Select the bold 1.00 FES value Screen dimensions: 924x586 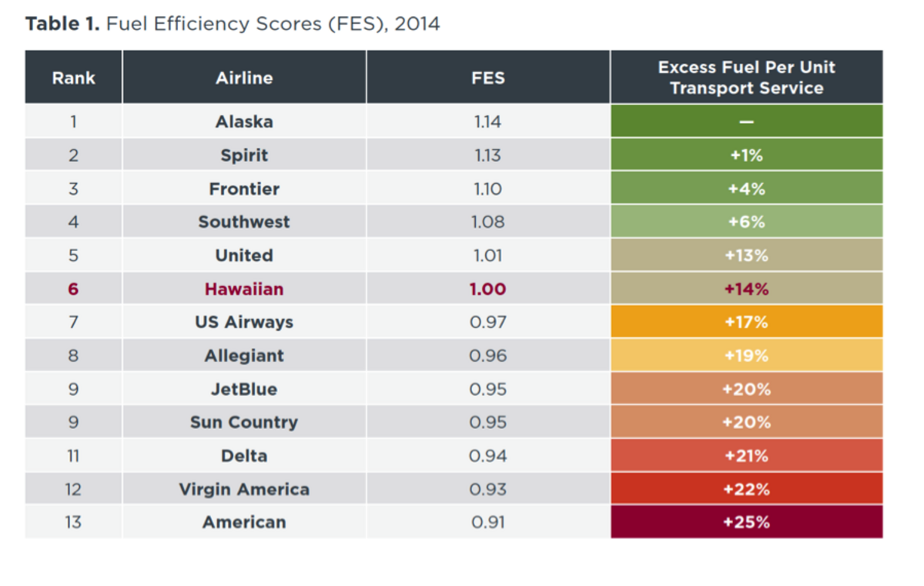pyautogui.click(x=487, y=290)
